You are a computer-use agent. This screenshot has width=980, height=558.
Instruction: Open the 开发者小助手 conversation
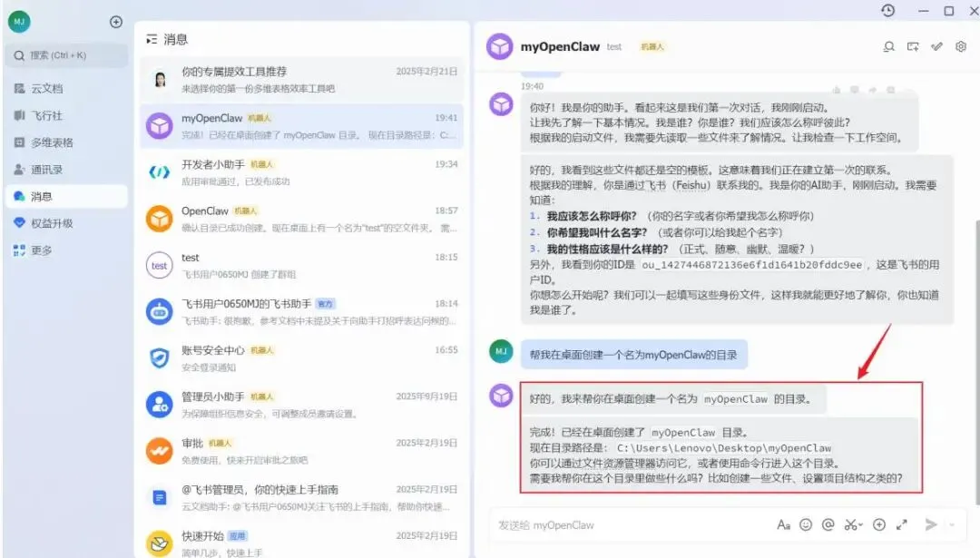pyautogui.click(x=302, y=172)
